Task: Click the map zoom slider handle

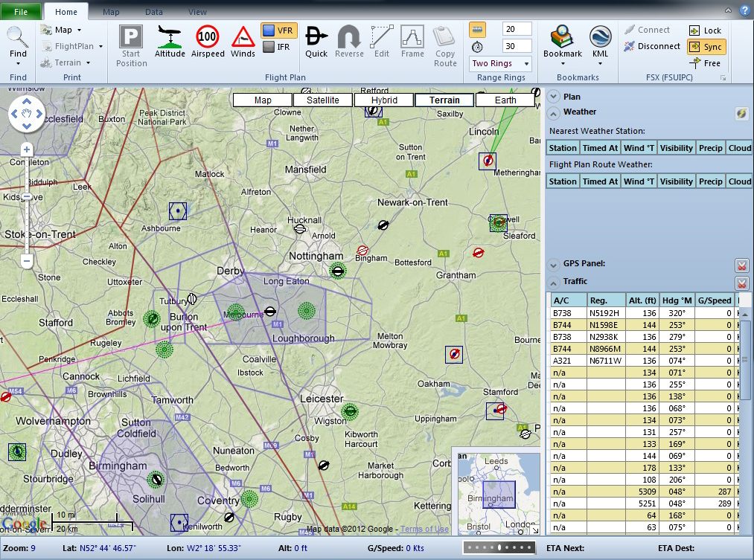Action: 27,196
